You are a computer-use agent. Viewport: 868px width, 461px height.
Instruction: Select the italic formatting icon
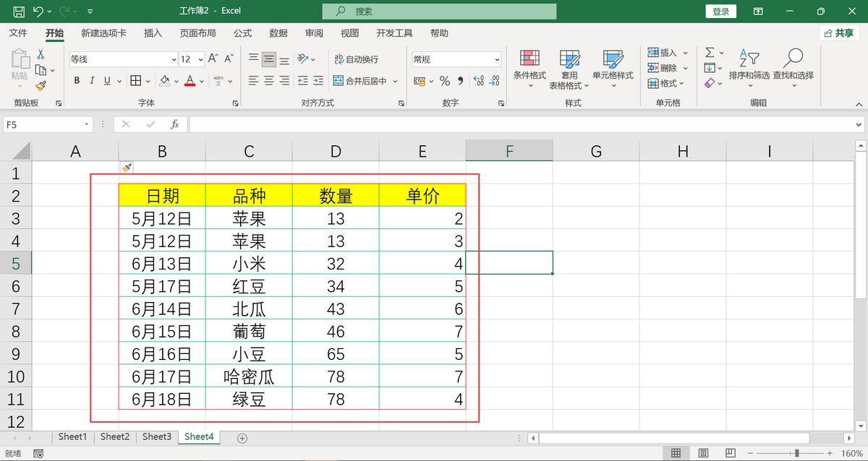pos(92,80)
